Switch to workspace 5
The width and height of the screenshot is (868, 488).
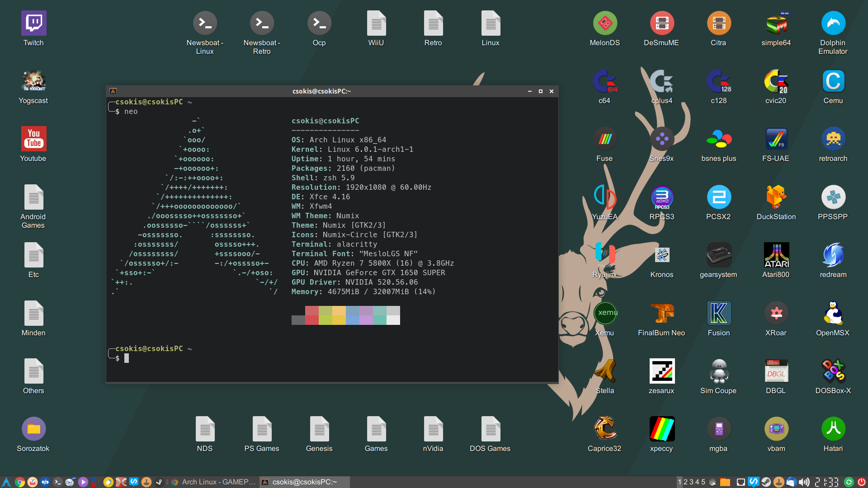[703, 482]
